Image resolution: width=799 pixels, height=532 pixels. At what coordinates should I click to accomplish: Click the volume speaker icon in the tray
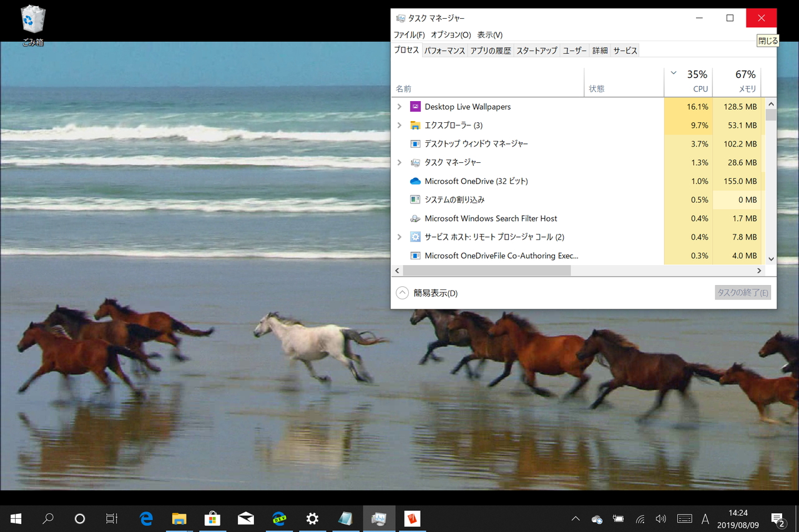(x=660, y=518)
